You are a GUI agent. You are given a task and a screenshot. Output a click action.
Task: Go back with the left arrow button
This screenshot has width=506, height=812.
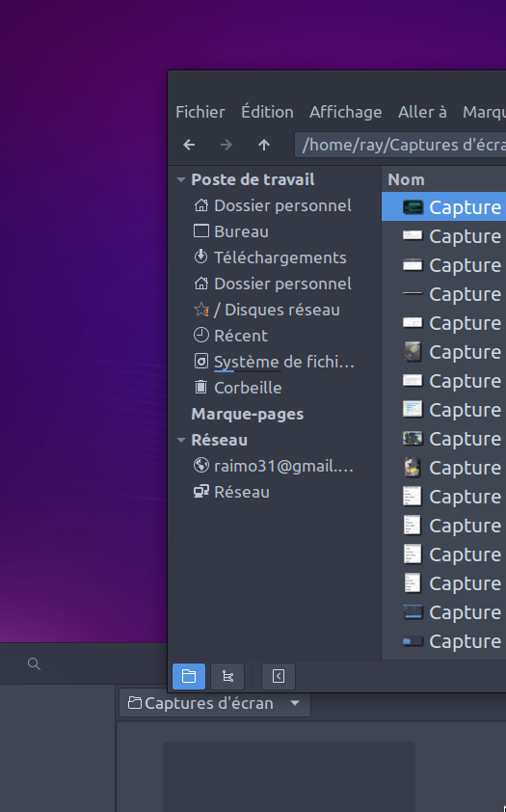189,145
